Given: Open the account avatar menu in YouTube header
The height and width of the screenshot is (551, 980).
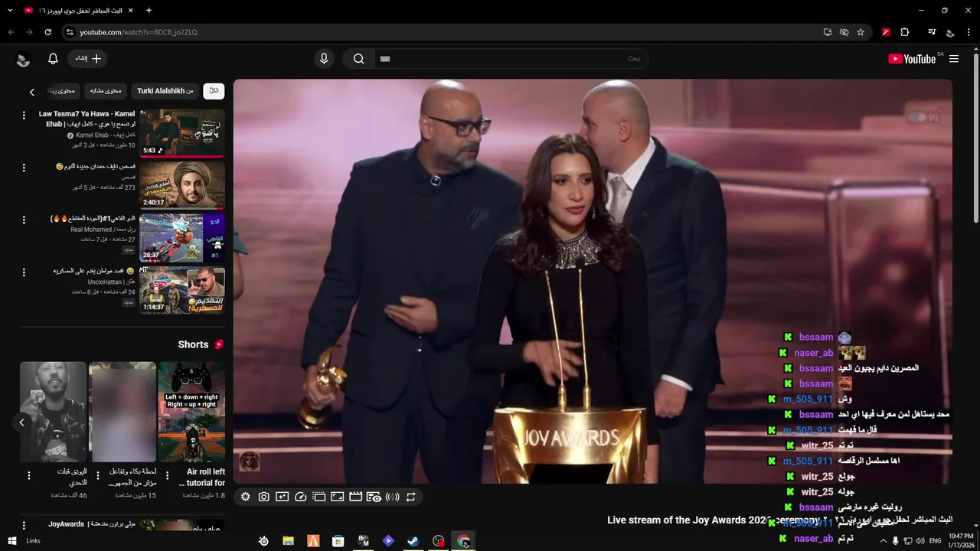Looking at the screenshot, I should (23, 60).
